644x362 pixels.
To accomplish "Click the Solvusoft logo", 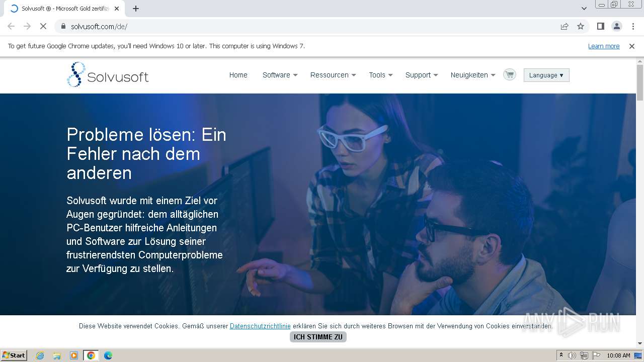I will [108, 75].
